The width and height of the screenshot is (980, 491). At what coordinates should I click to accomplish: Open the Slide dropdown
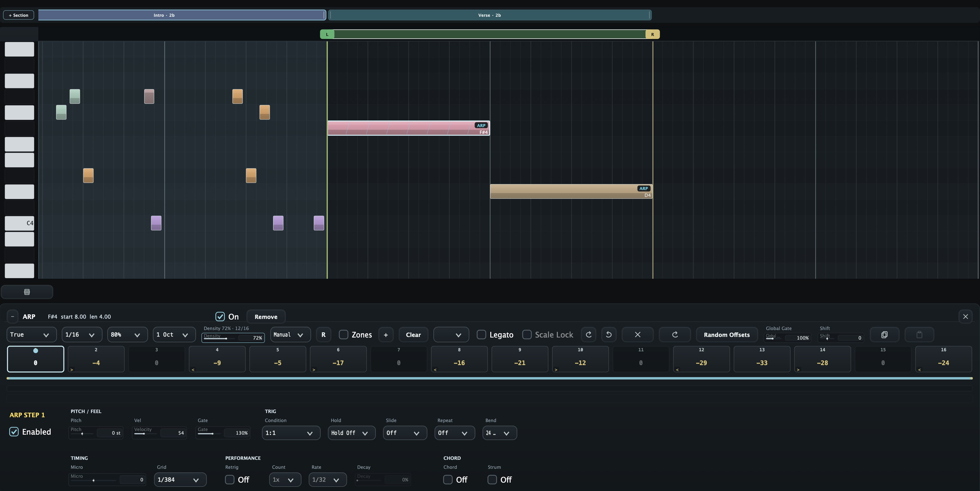click(x=405, y=433)
